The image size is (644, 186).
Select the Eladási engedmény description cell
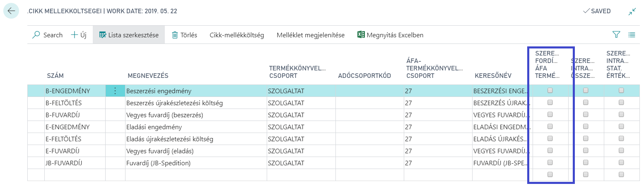coord(196,127)
